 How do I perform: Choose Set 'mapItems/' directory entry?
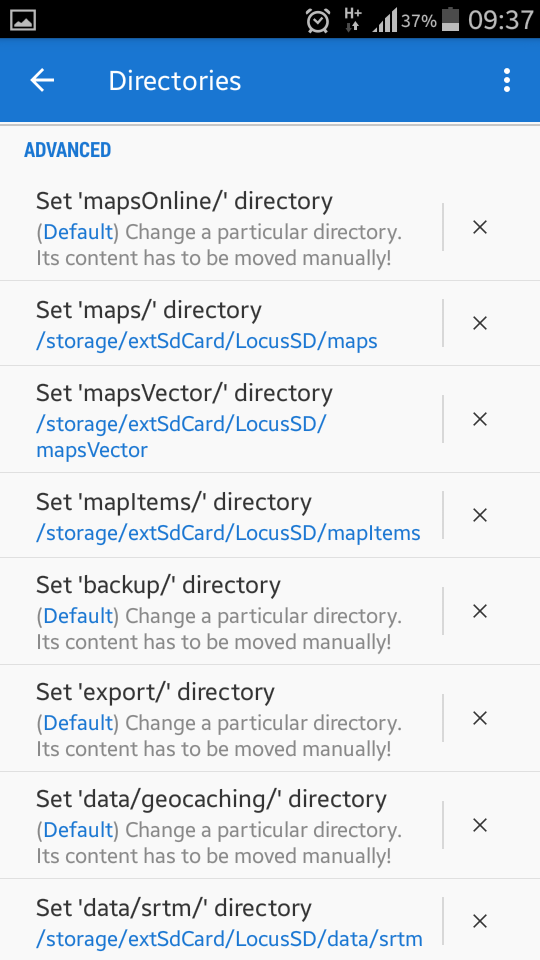[220, 515]
